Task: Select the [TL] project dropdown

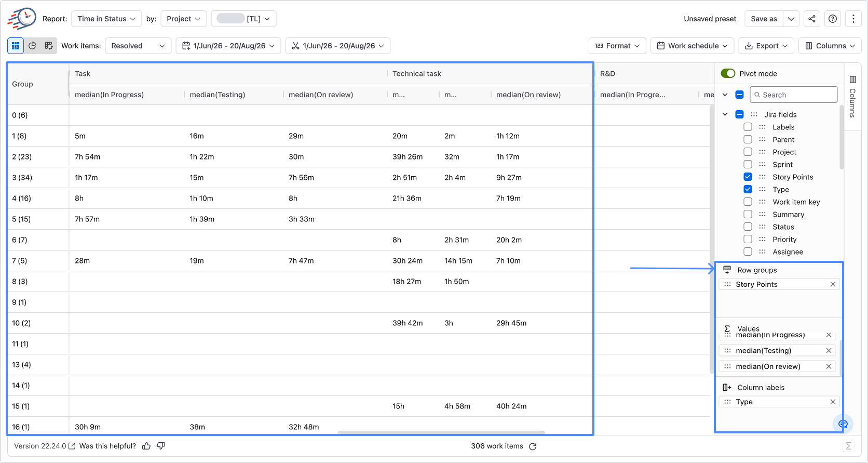Action: pyautogui.click(x=243, y=19)
